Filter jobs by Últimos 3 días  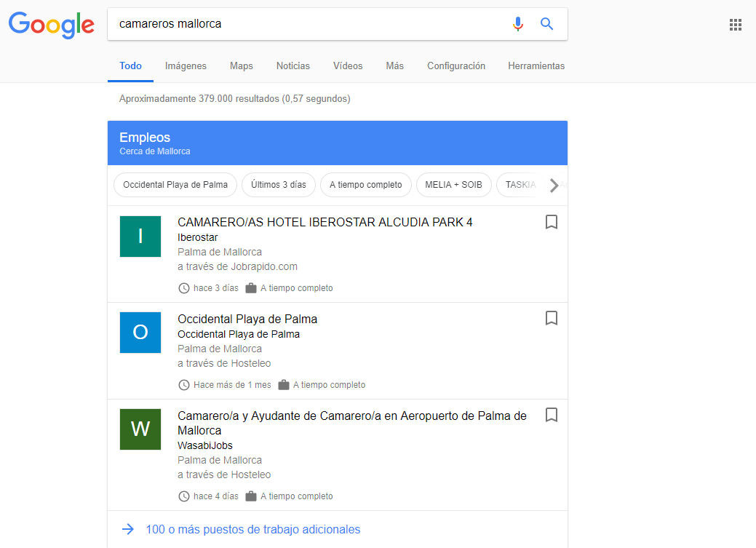pos(279,185)
